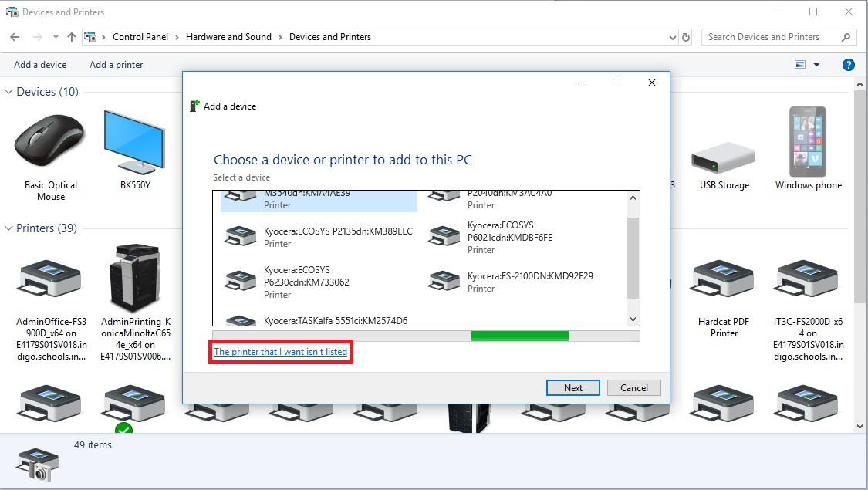Screen dimensions: 868x490
Task: Open recent locations dropdown arrow
Action: (x=56, y=37)
